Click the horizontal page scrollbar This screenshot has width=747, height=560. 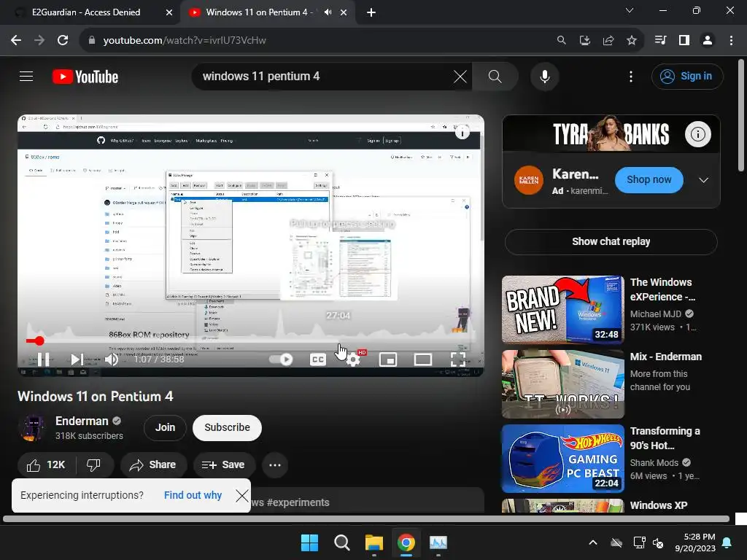click(x=366, y=519)
